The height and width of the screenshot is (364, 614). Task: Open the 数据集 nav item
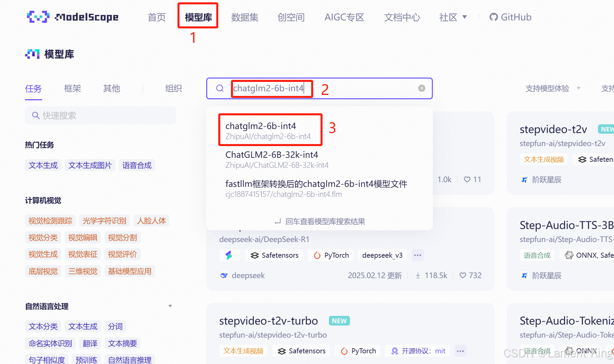tap(245, 17)
